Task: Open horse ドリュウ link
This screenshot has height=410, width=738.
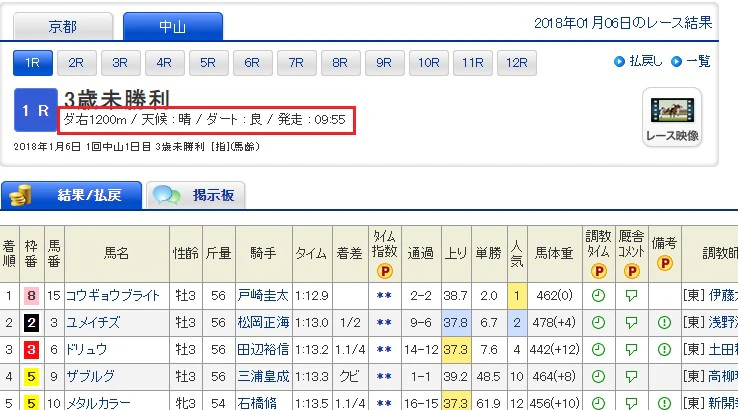Action: (x=87, y=349)
